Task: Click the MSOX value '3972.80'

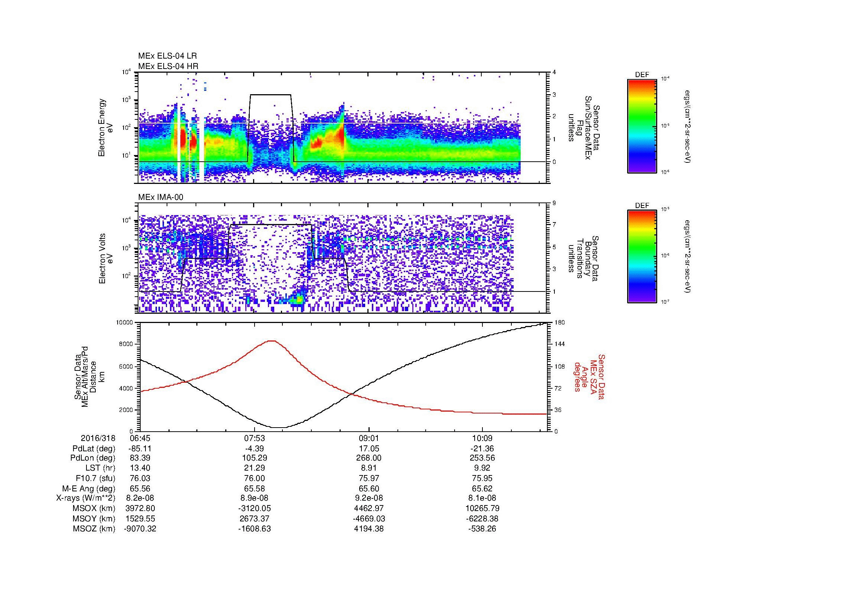Action: 140,508
